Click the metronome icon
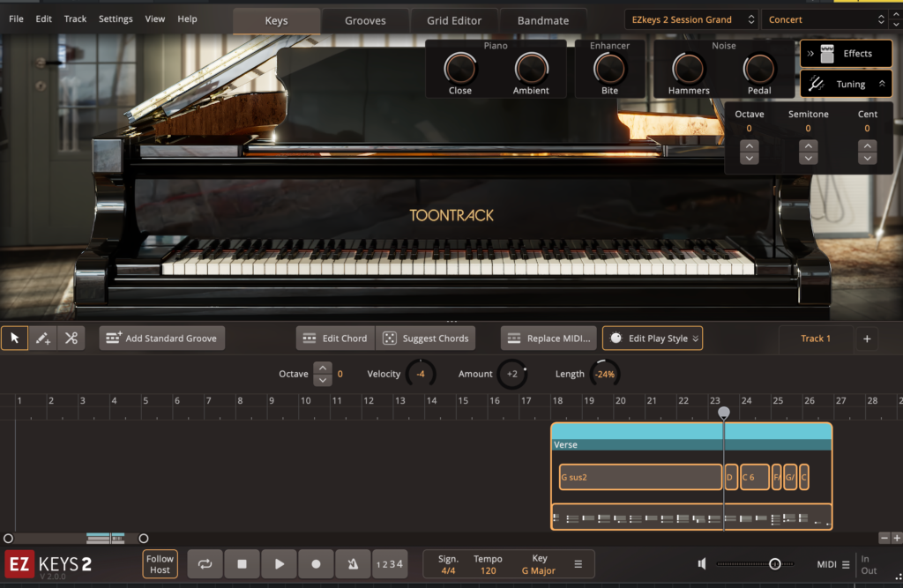This screenshot has width=903, height=588. 352,563
